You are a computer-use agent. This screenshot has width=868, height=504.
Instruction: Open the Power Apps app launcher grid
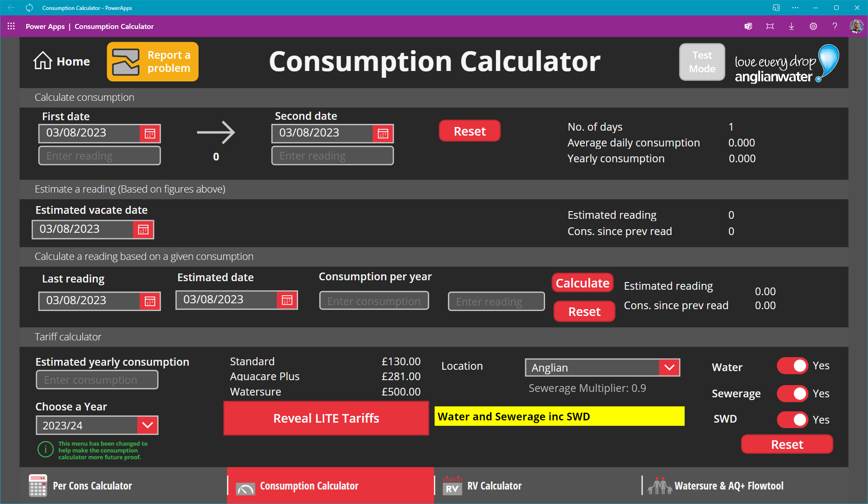pyautogui.click(x=11, y=26)
